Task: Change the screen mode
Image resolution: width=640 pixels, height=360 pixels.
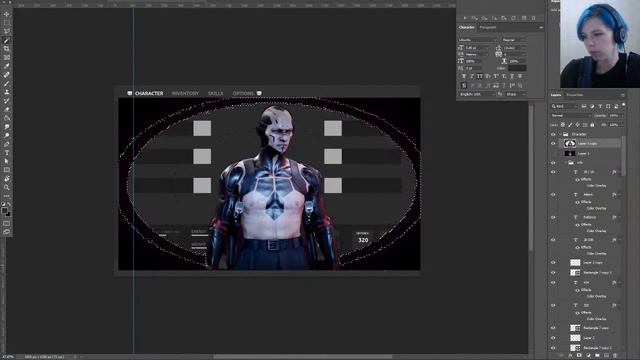Action: [7, 232]
